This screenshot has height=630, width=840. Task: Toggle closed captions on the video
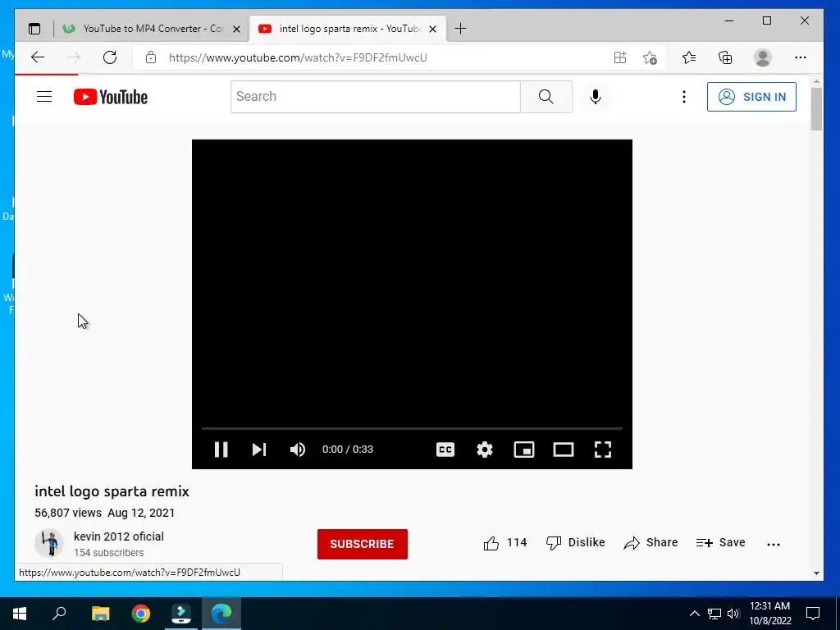coord(445,450)
